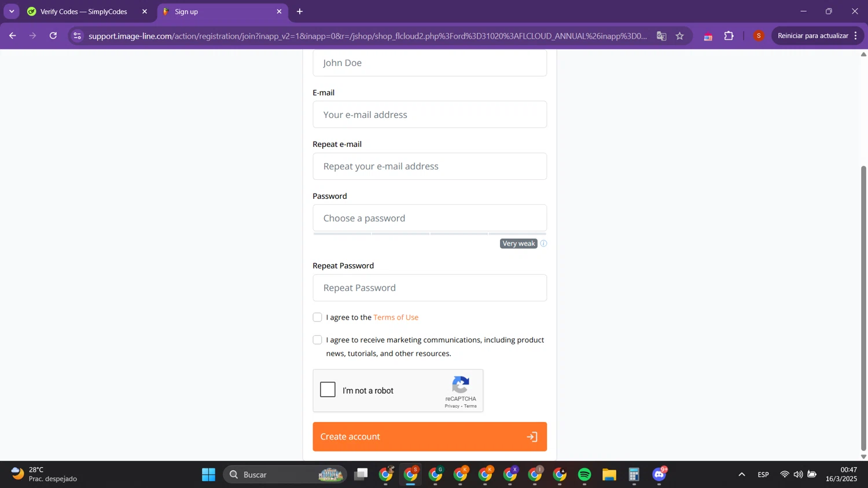This screenshot has width=868, height=488.
Task: Go back to the previous page
Action: coord(12,36)
